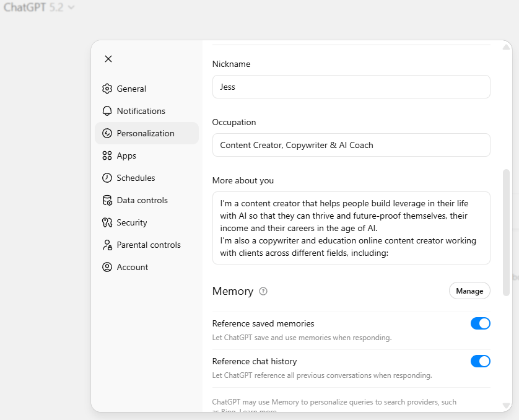
Task: Click the Data controls database icon
Action: click(107, 200)
